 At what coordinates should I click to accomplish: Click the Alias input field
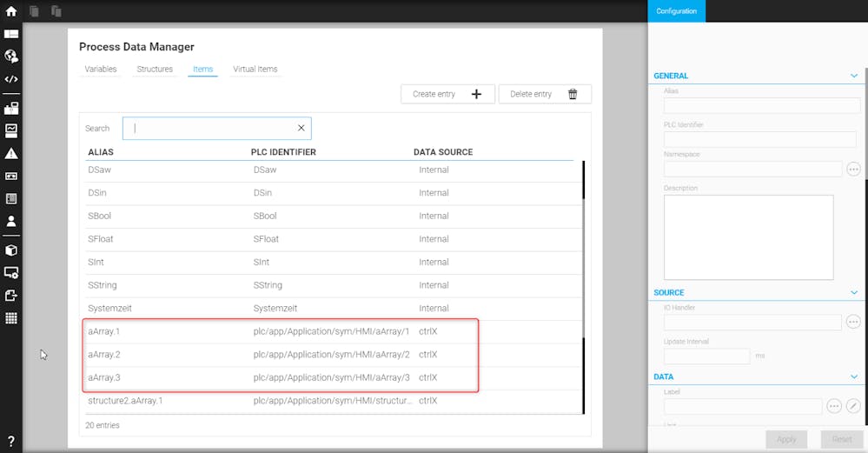tap(762, 104)
